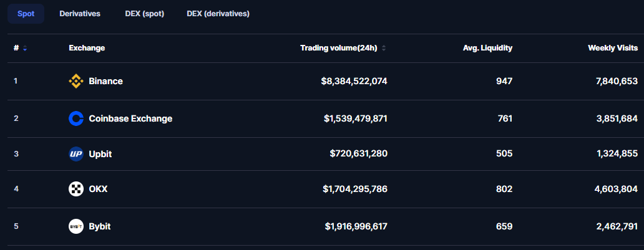Open the Coinbase Exchange link
Viewport: 644px width, 250px height.
tap(130, 118)
